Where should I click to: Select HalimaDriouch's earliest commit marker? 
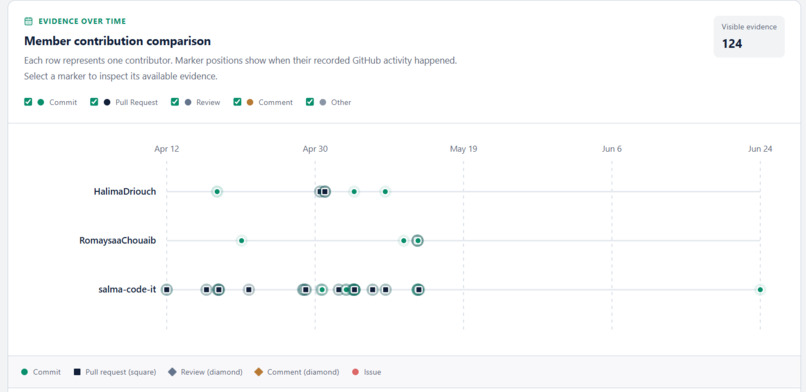[x=217, y=192]
